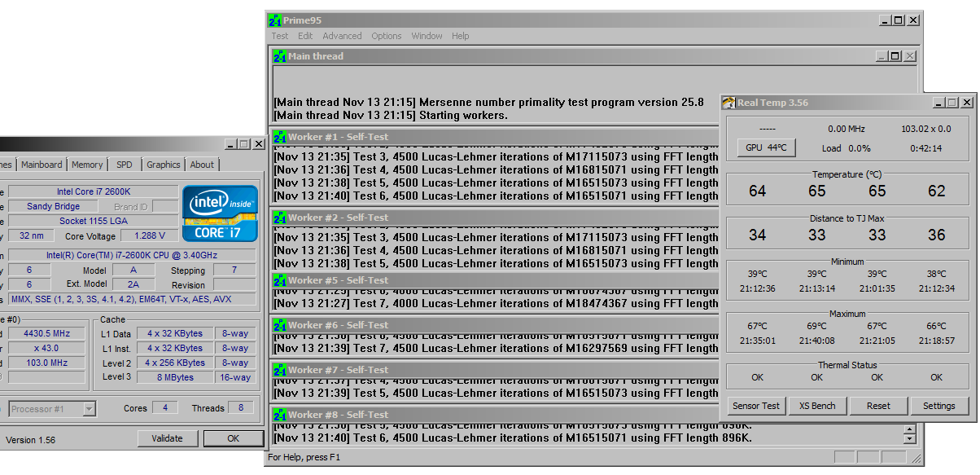Image resolution: width=980 pixels, height=475 pixels.
Task: Click Worker #8 scrollbar down arrow
Action: pyautogui.click(x=910, y=439)
